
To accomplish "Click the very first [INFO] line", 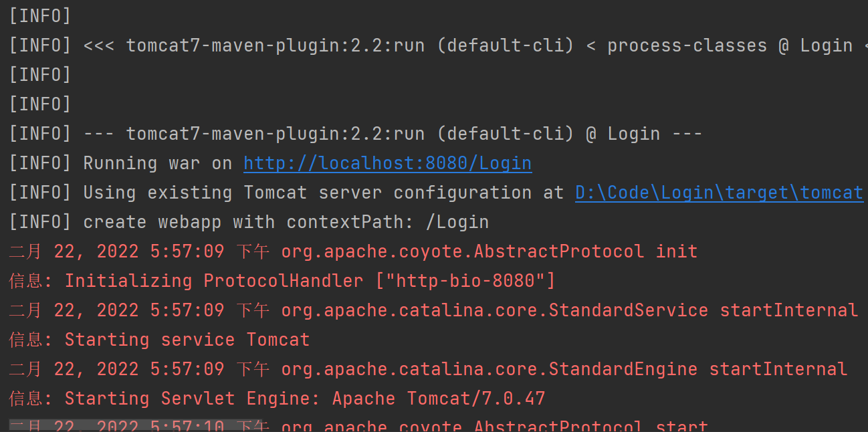I will click(39, 16).
